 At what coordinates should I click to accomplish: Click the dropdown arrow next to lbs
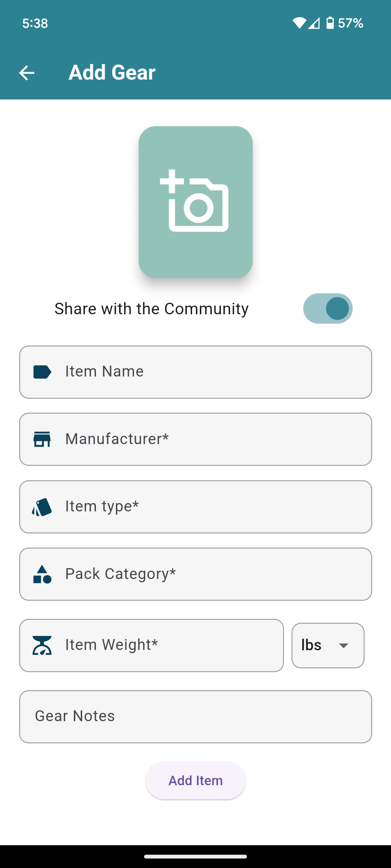click(344, 646)
